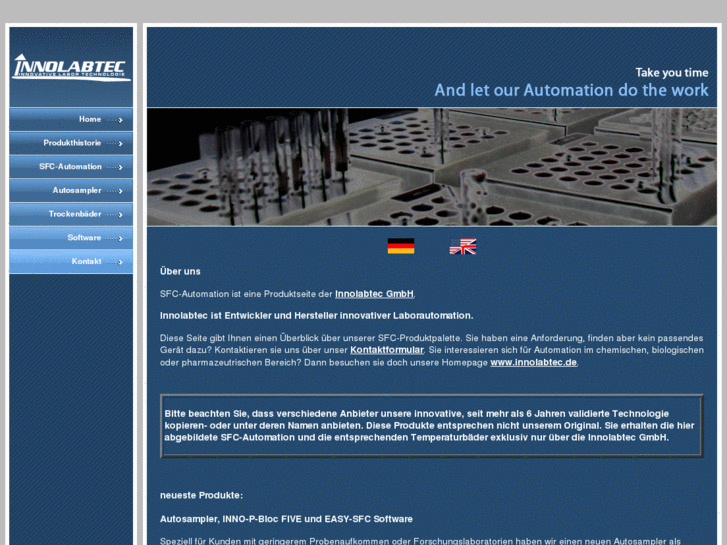Open SFC-Automation section
The width and height of the screenshot is (727, 545).
tap(71, 167)
